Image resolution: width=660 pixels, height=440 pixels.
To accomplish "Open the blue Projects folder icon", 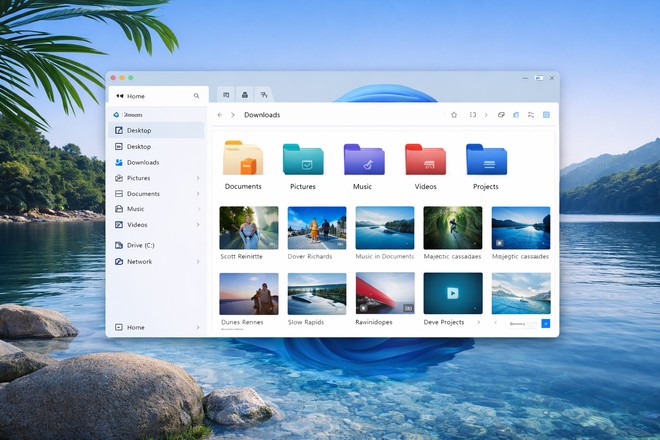I will click(x=486, y=161).
